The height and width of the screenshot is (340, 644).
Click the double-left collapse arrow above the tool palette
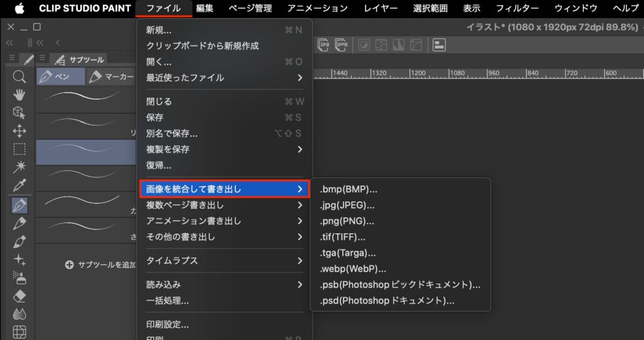pos(9,43)
